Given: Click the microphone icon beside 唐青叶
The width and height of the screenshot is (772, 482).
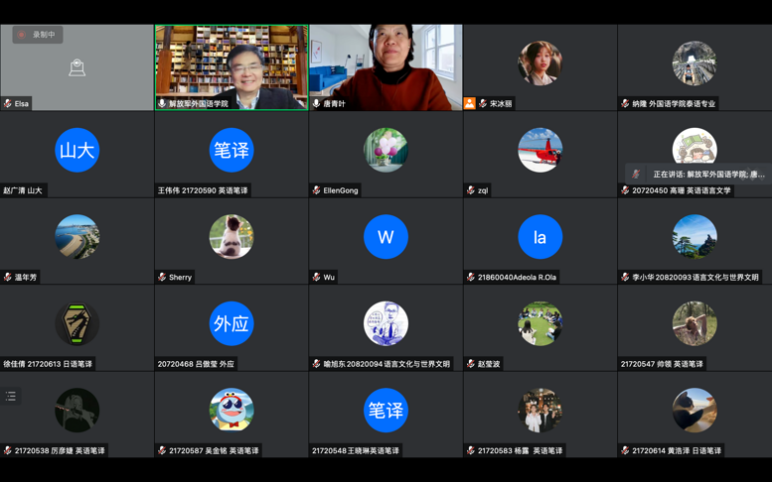Looking at the screenshot, I should click(317, 103).
